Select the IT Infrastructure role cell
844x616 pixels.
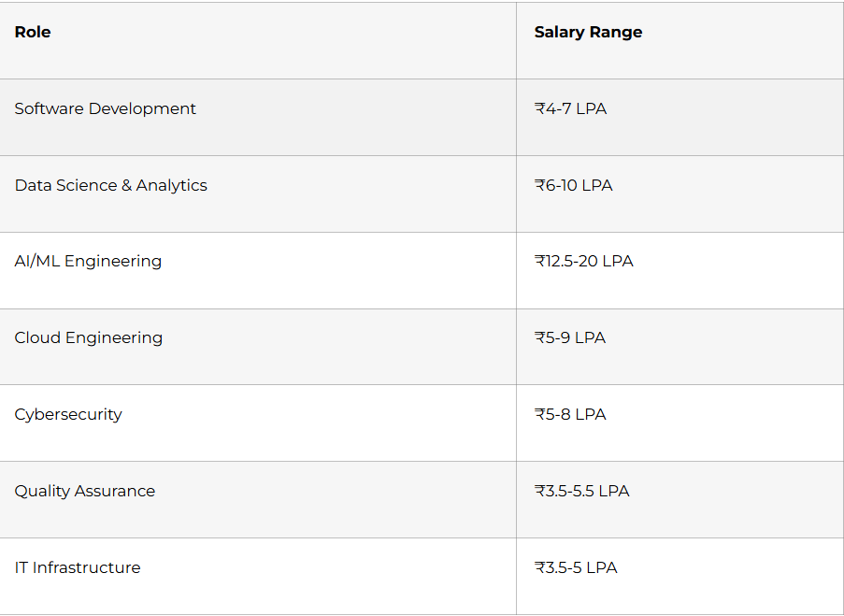pos(78,568)
